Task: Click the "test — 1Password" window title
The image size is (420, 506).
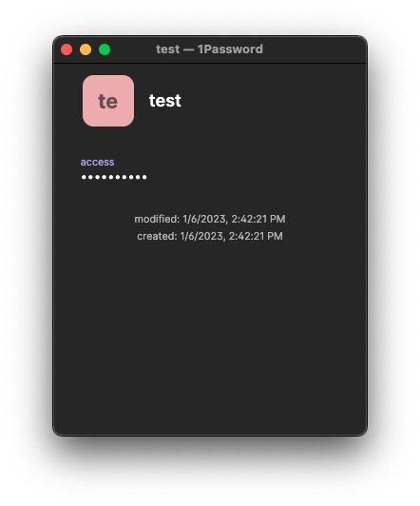Action: click(x=209, y=49)
